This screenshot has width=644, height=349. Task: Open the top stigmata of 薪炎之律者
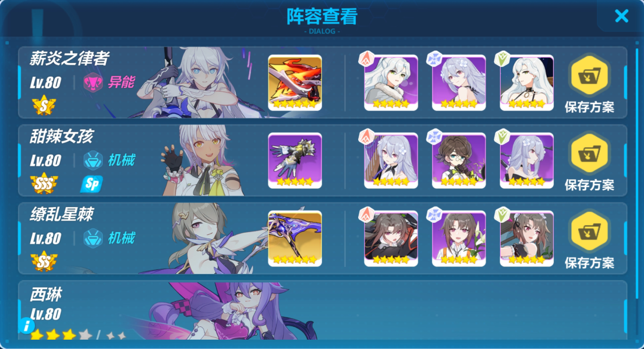[x=391, y=83]
